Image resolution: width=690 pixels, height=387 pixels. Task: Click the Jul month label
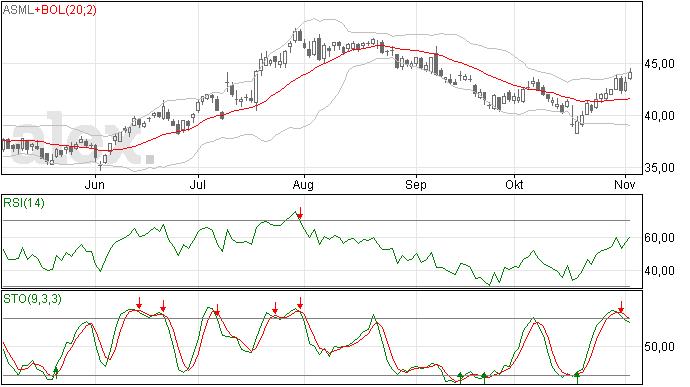tap(198, 184)
